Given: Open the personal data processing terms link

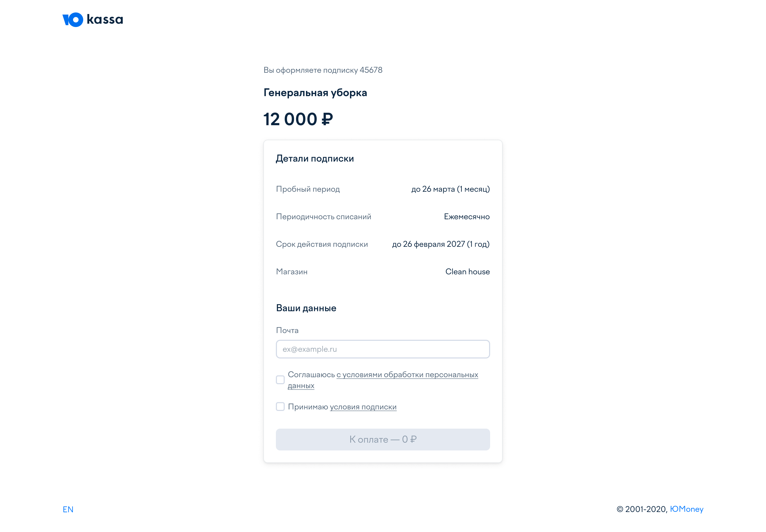Looking at the screenshot, I should pos(383,380).
